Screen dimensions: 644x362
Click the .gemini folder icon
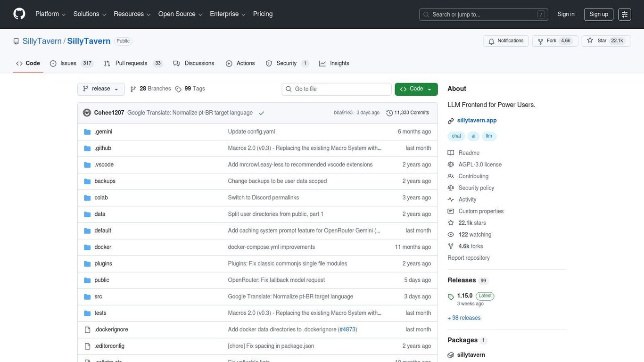87,132
